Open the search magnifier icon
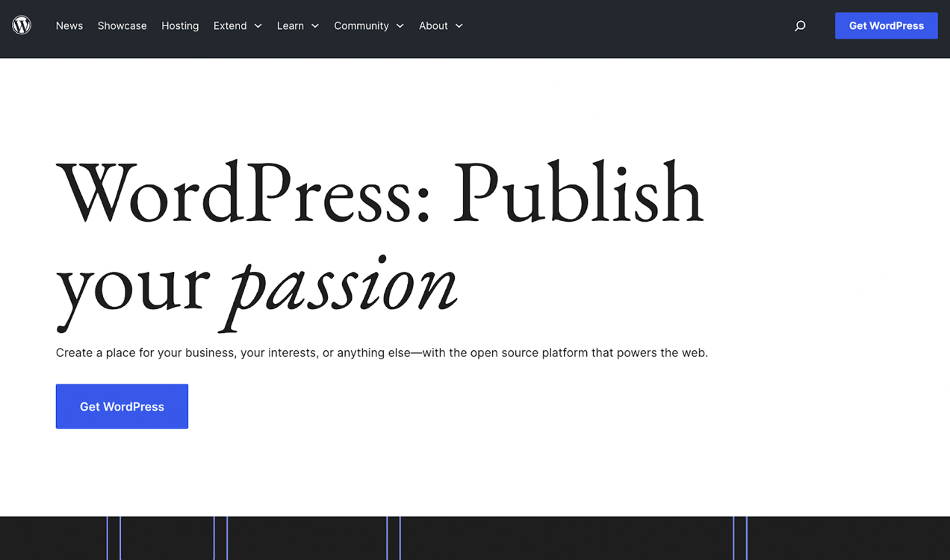The width and height of the screenshot is (950, 560). (800, 25)
